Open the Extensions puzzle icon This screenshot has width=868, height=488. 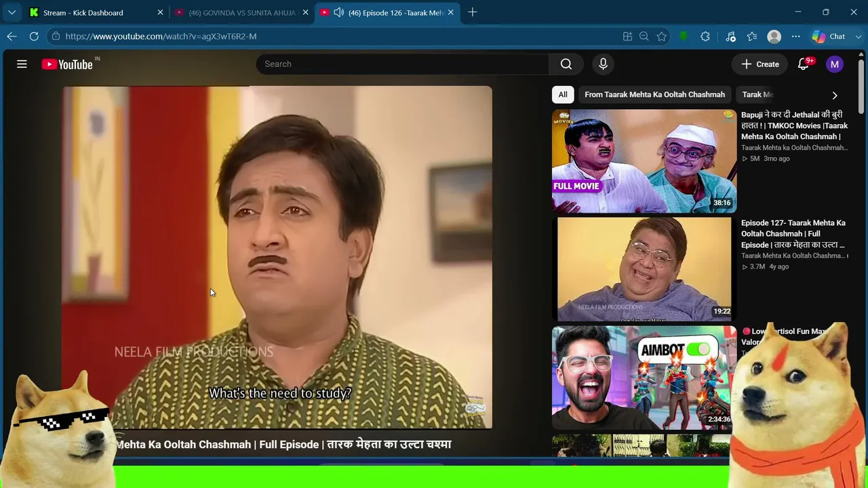click(x=705, y=36)
